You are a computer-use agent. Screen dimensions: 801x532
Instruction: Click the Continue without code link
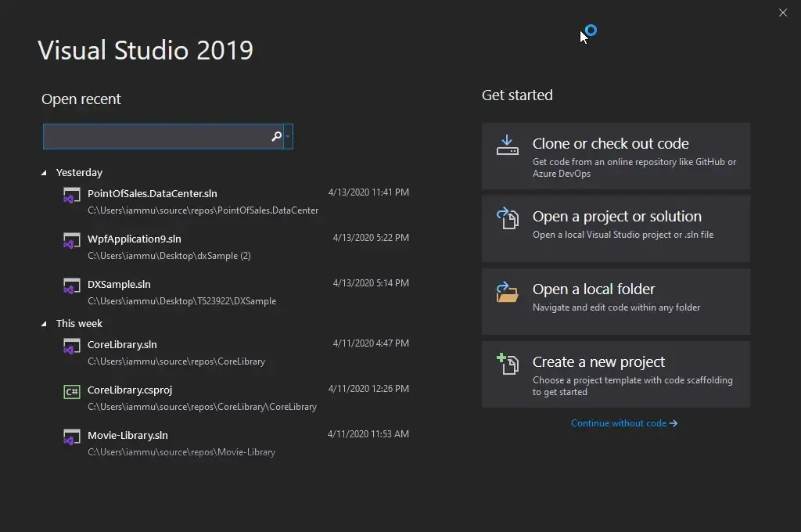click(x=624, y=422)
